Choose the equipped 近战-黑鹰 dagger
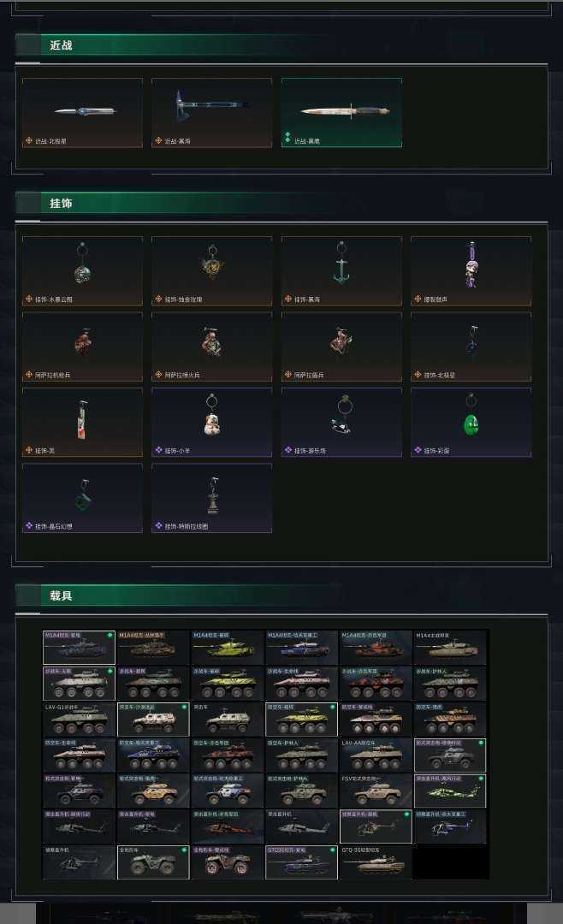The image size is (563, 924). pyautogui.click(x=342, y=113)
